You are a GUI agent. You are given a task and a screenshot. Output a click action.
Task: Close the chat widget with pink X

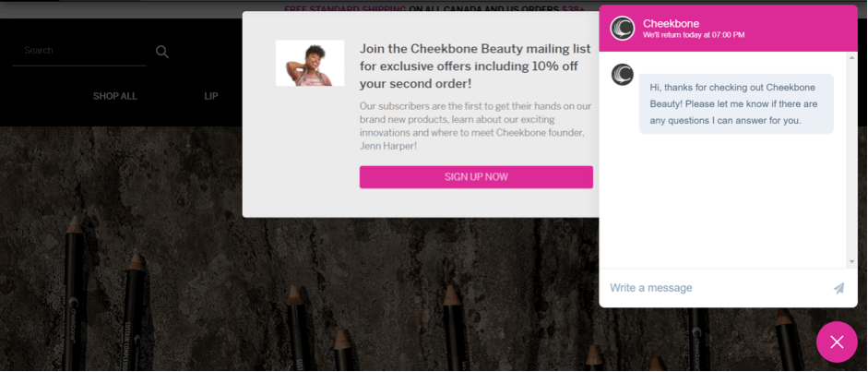point(837,342)
